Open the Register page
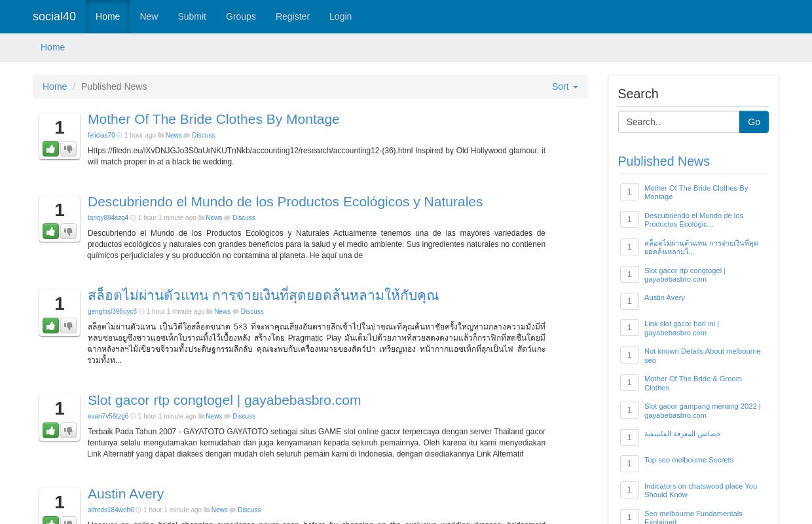The image size is (812, 524). pos(292,16)
